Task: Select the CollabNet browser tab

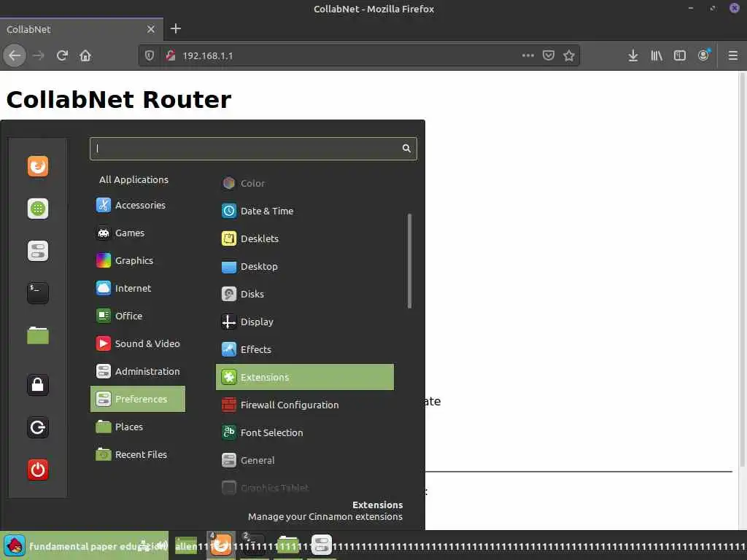Action: [82, 29]
